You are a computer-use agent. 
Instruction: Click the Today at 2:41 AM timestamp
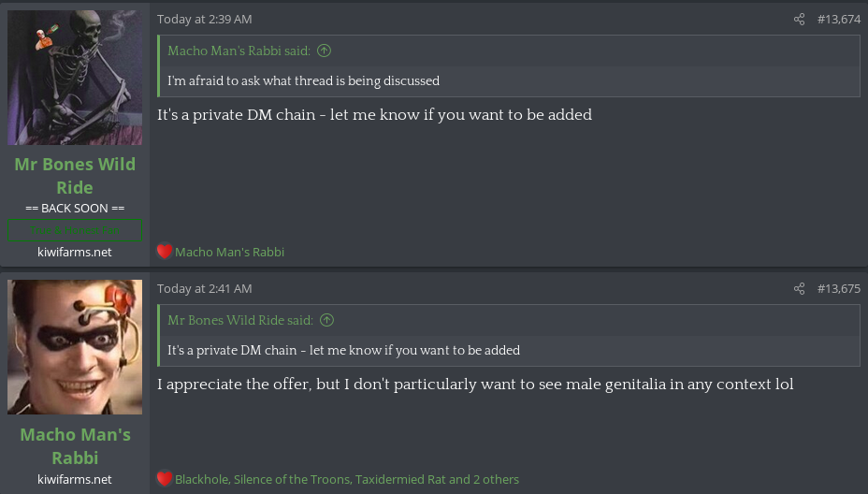204,288
